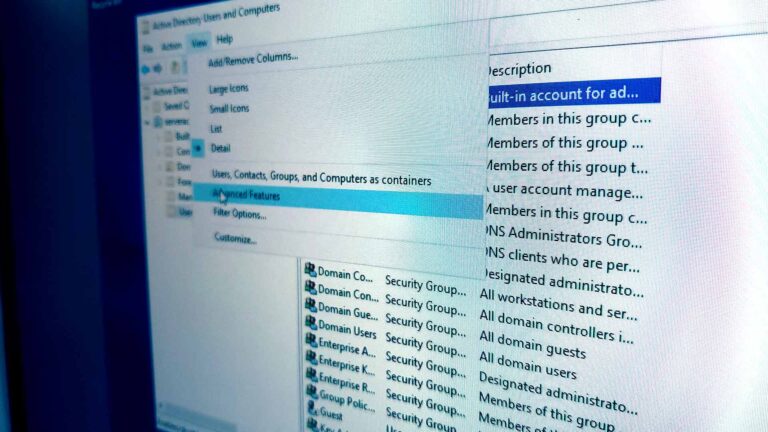Image resolution: width=768 pixels, height=432 pixels.
Task: Click the Enterprise Admins group icon
Action: (x=311, y=341)
